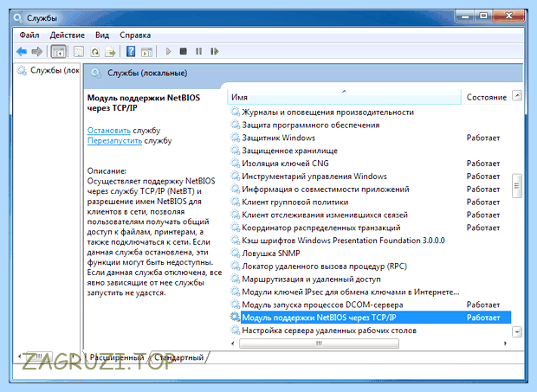This screenshot has width=537, height=392.
Task: Click the Forward arrow toolbar icon
Action: click(37, 52)
